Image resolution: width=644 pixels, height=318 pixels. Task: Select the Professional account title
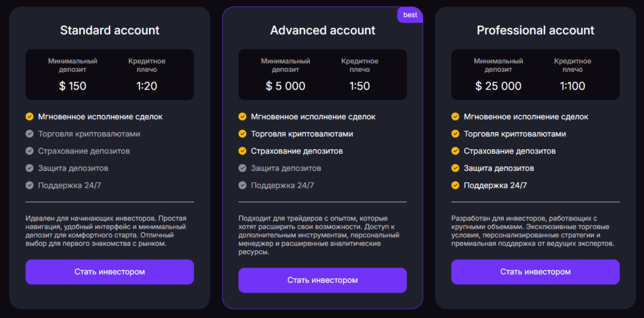tap(535, 30)
